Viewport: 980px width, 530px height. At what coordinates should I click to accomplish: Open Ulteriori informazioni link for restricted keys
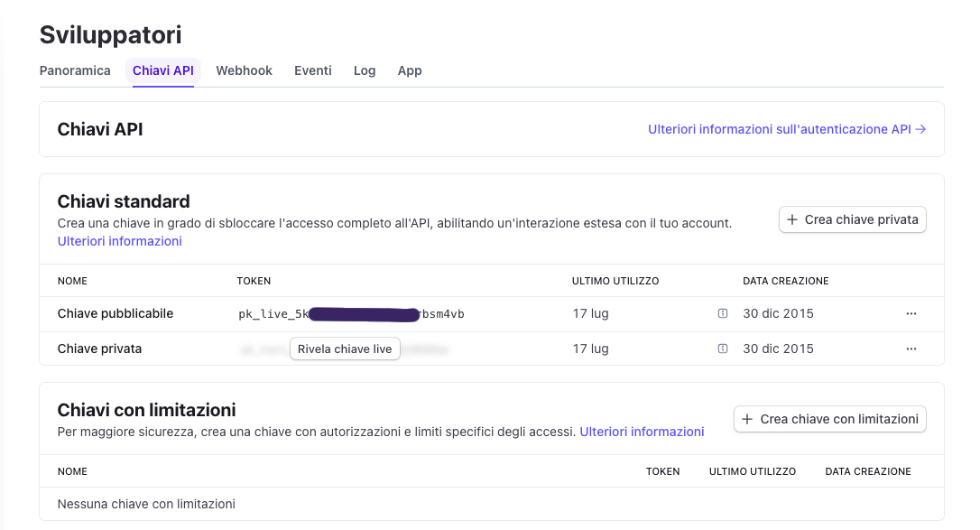[x=642, y=432]
